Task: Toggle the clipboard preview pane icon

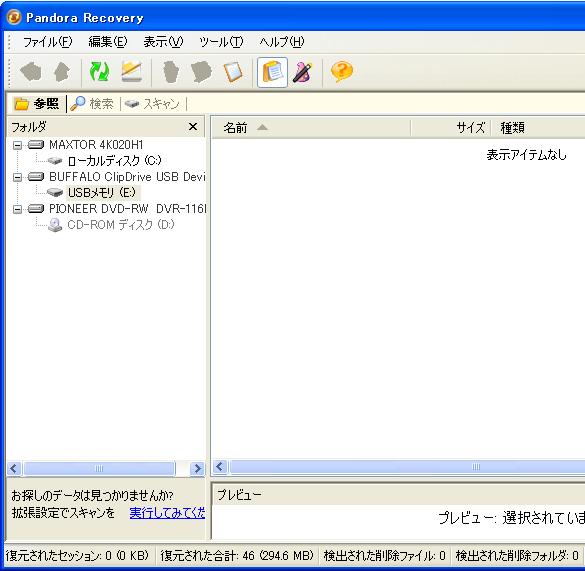Action: (x=272, y=72)
